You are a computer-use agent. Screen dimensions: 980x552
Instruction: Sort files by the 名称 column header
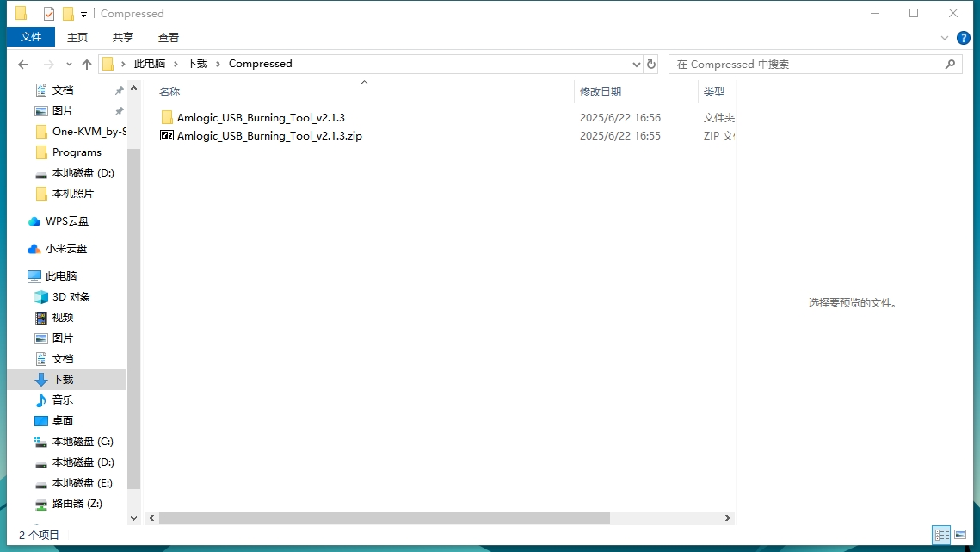[x=169, y=92]
